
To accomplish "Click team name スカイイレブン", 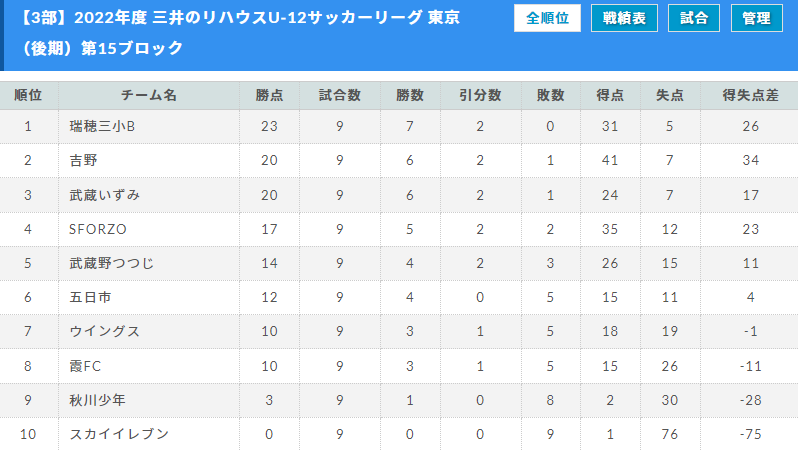I will (119, 434).
